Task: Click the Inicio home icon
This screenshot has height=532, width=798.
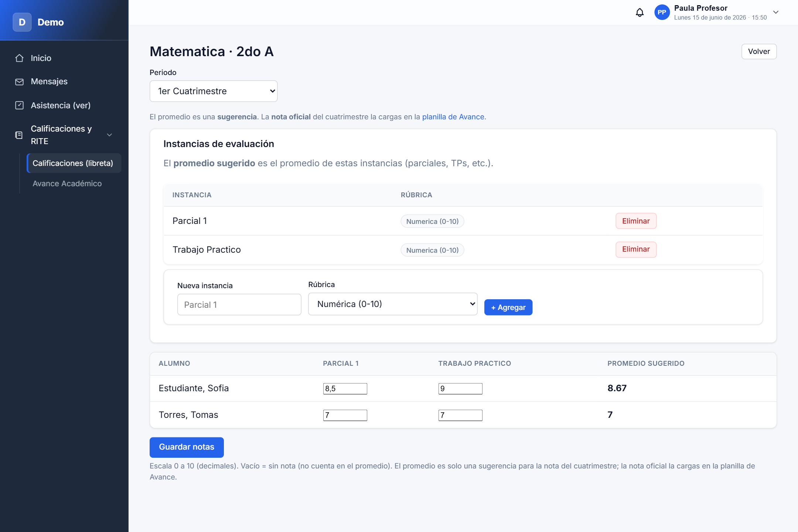Action: coord(20,58)
